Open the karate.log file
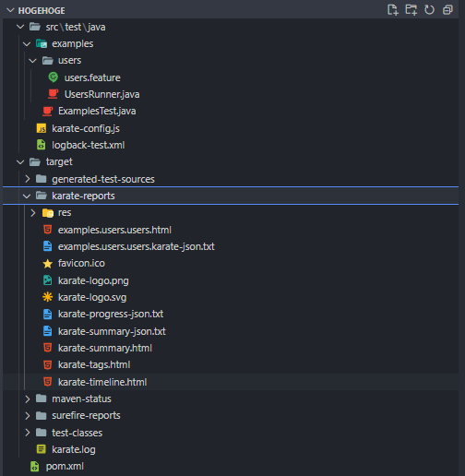465x476 pixels. click(74, 449)
